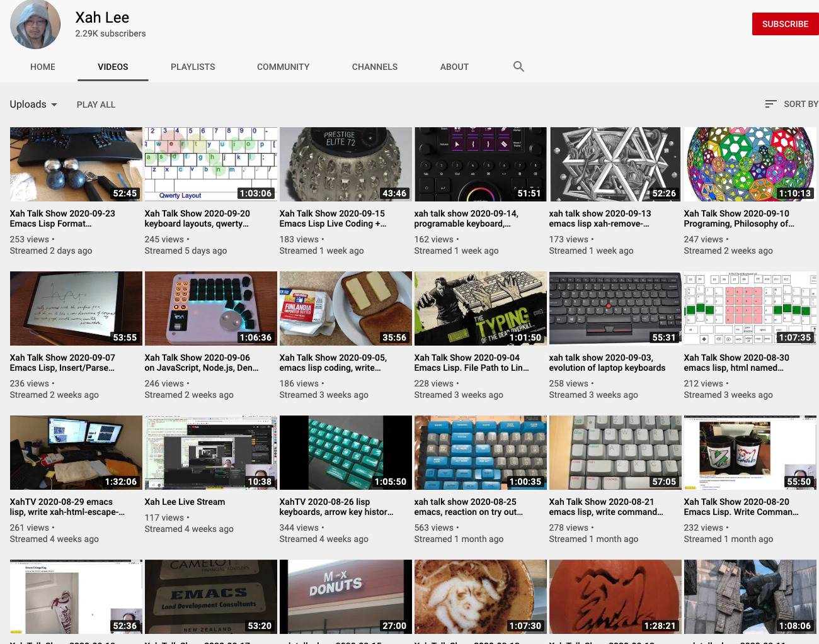Open title Xah Talk Show 2020-09-15 Live Coding

tap(333, 218)
